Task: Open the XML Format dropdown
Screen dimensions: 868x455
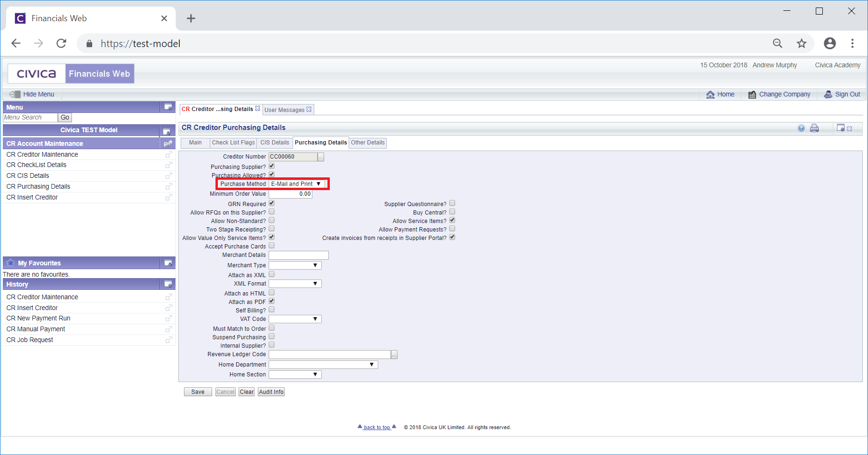Action: [x=295, y=284]
